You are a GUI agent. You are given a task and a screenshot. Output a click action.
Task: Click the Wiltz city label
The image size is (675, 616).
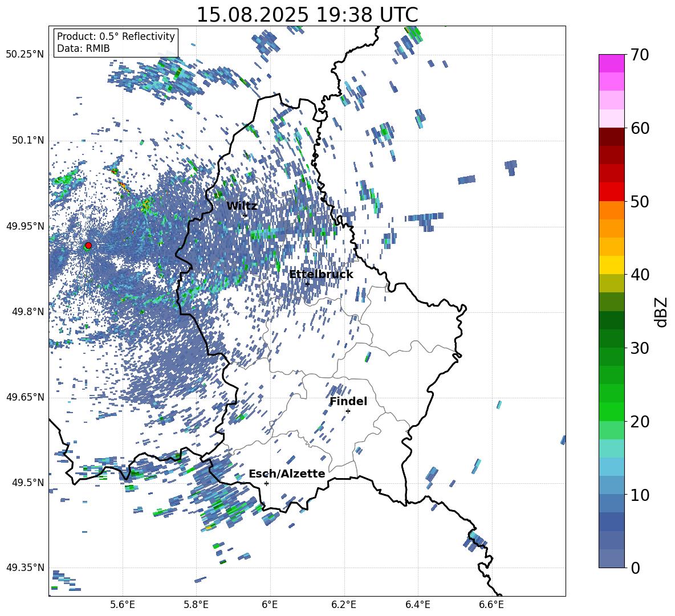click(x=242, y=206)
